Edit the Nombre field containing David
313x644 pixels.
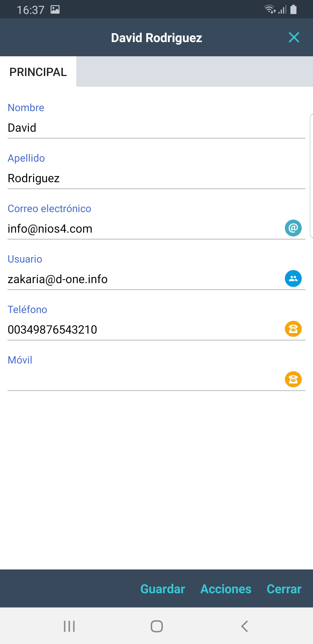[x=145, y=128]
